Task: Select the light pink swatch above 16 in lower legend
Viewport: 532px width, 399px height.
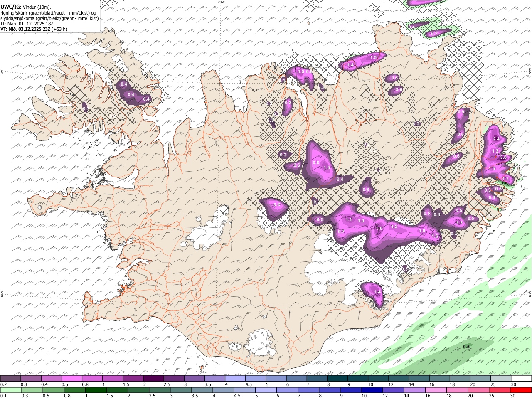Action: click(x=436, y=390)
